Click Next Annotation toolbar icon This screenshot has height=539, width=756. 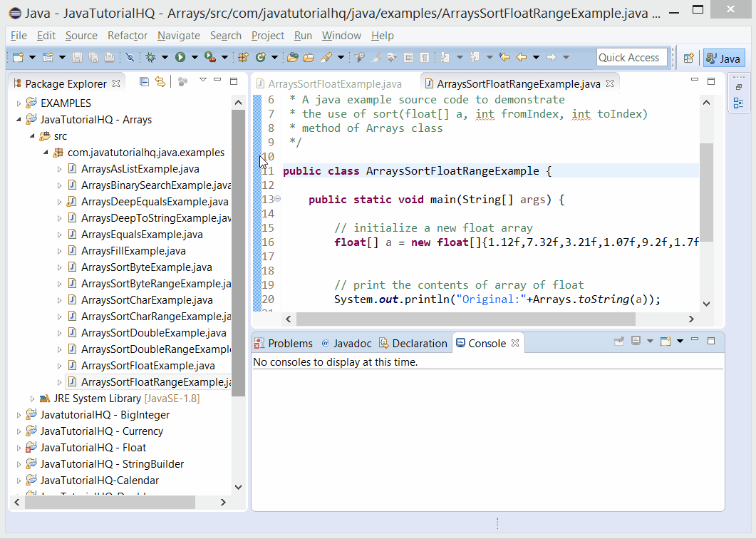coord(445,58)
